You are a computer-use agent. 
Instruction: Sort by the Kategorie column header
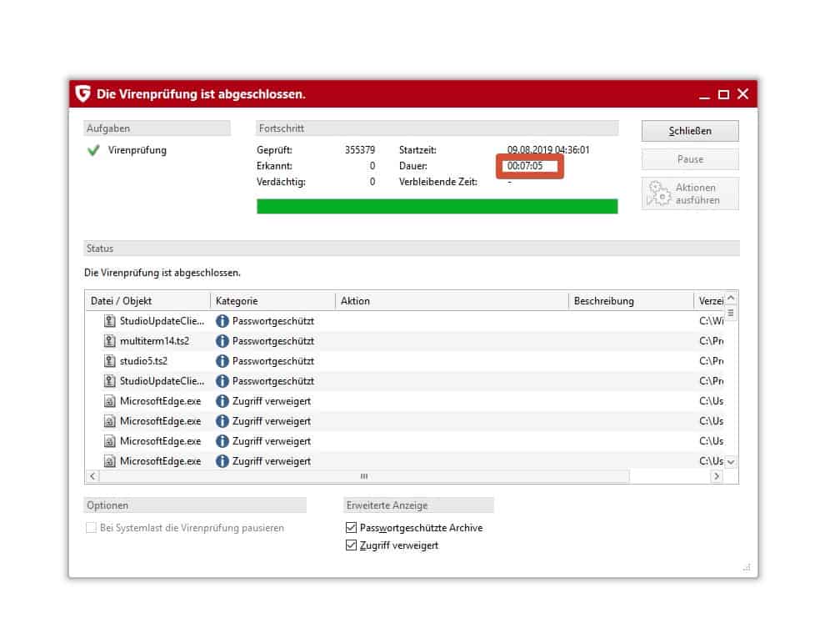click(x=272, y=301)
